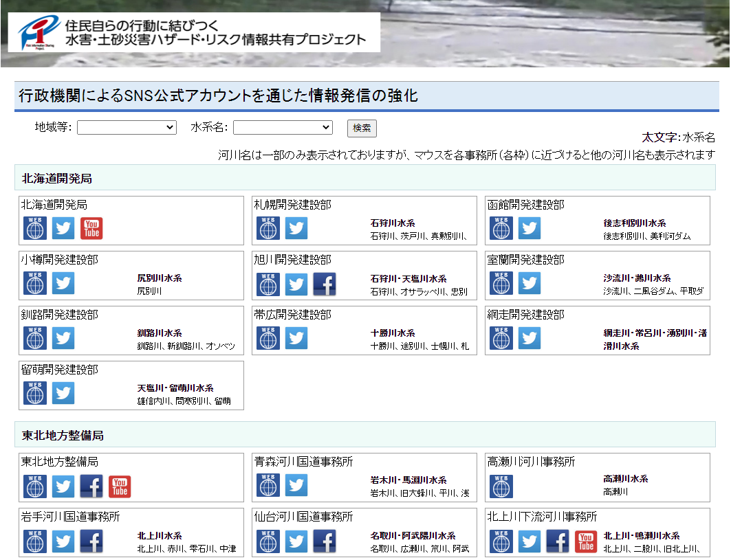This screenshot has height=560, width=731.
Task: Open the 帯広開発建設部 Twitter icon
Action: 296,338
